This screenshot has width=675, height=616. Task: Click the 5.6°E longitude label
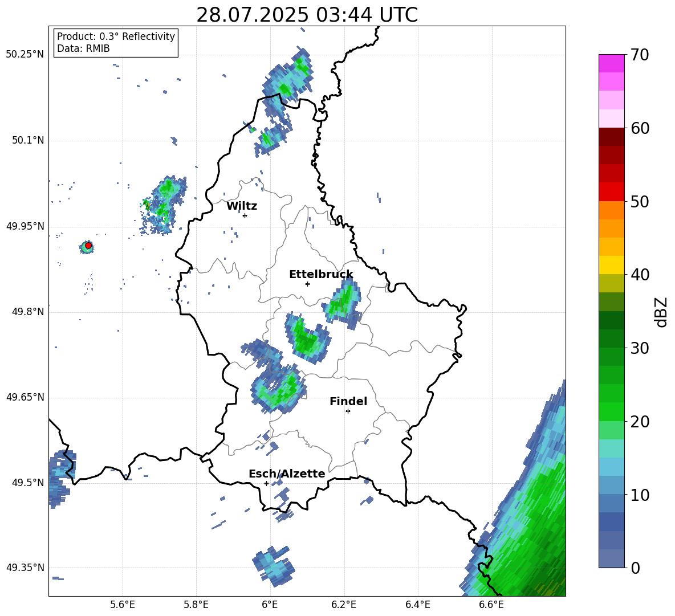(123, 605)
